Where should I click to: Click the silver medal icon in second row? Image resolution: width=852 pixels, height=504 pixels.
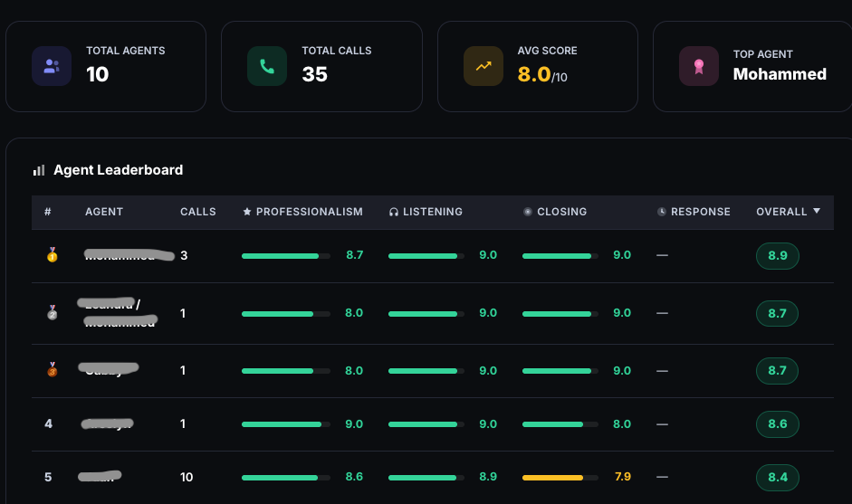point(52,313)
